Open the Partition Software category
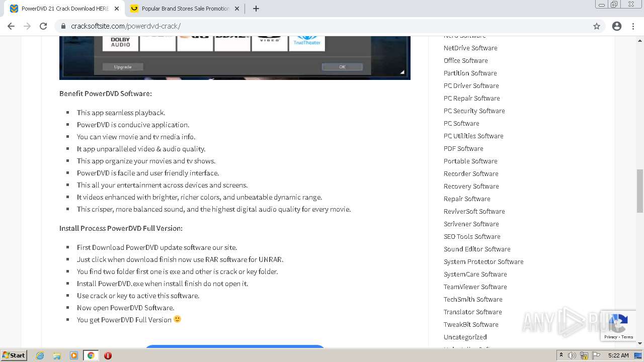The width and height of the screenshot is (644, 362). pyautogui.click(x=470, y=73)
